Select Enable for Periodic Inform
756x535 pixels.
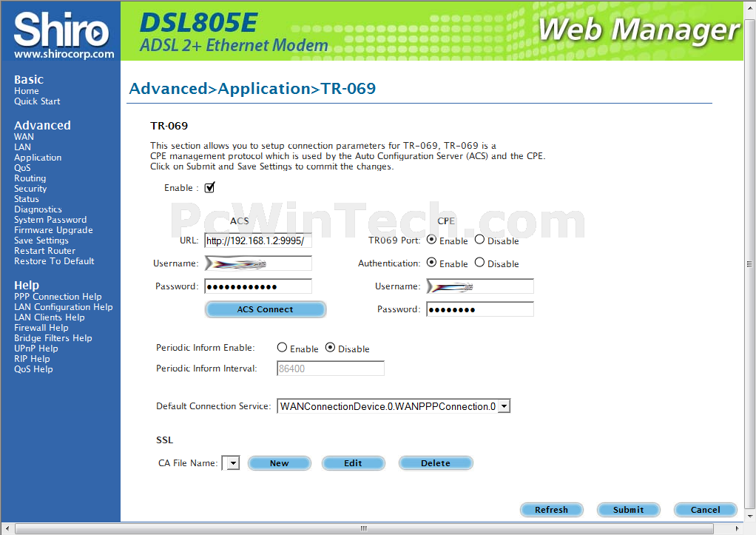282,347
